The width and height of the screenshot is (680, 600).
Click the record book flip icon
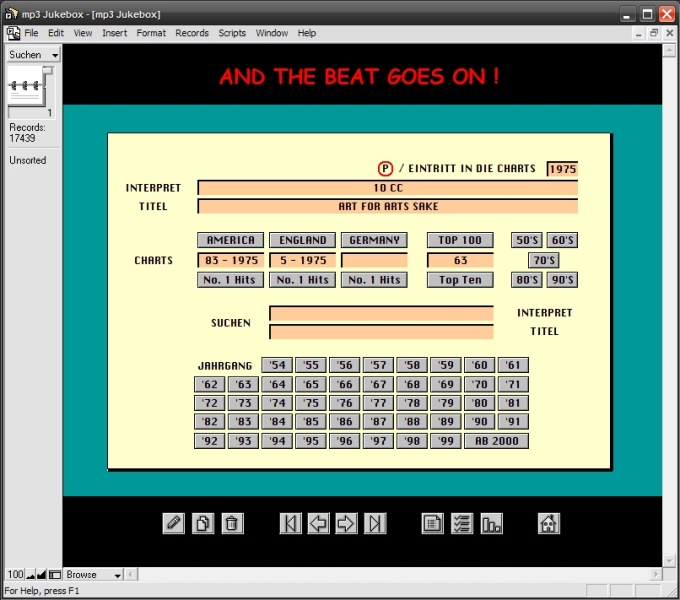point(29,86)
